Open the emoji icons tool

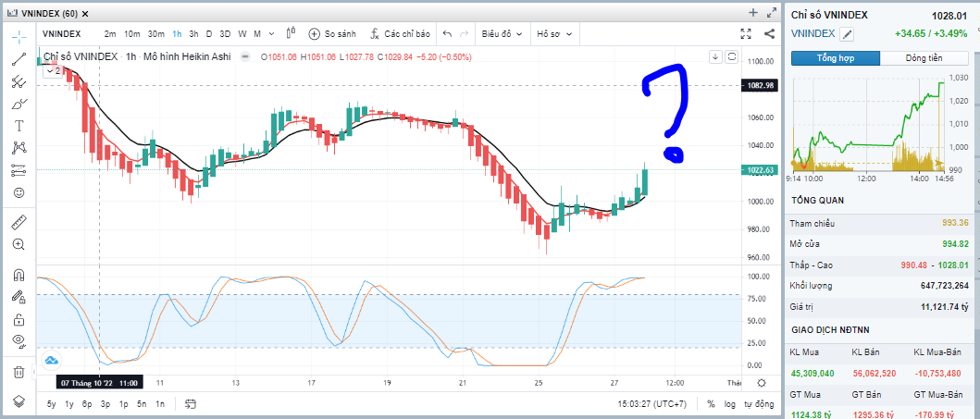tap(19, 192)
